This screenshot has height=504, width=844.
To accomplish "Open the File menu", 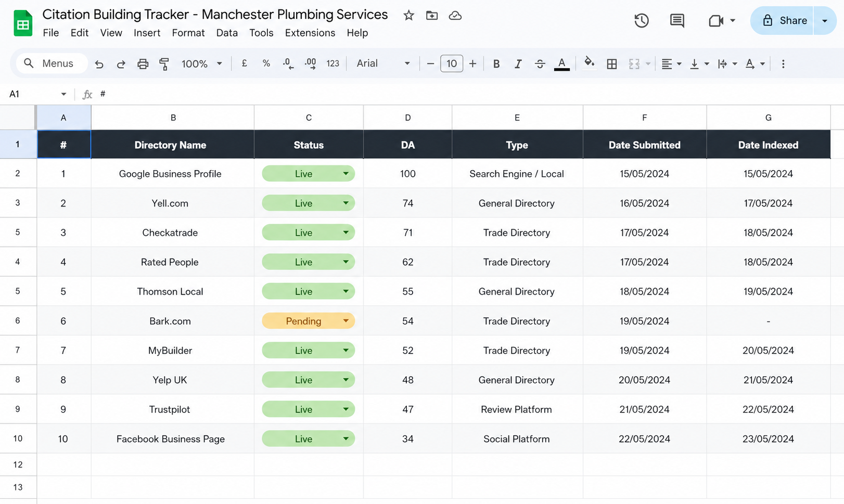I will [50, 33].
